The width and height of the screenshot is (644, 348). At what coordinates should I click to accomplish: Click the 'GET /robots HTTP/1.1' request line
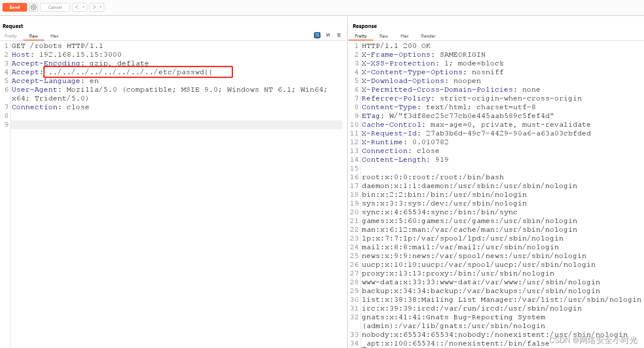58,46
